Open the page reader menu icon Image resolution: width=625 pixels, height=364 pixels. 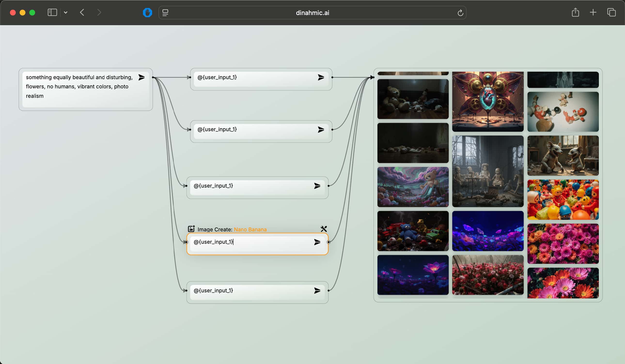point(165,13)
